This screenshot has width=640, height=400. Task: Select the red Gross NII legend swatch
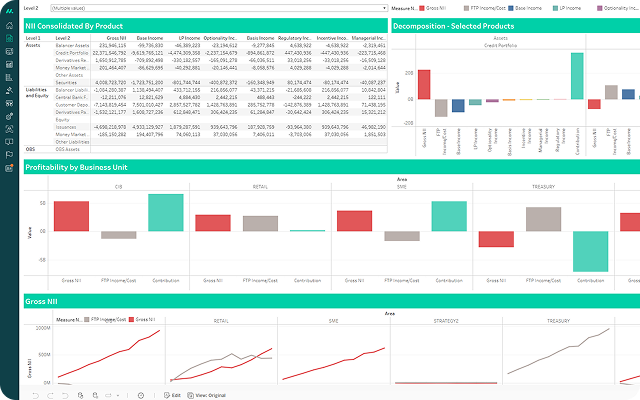pyautogui.click(x=422, y=8)
